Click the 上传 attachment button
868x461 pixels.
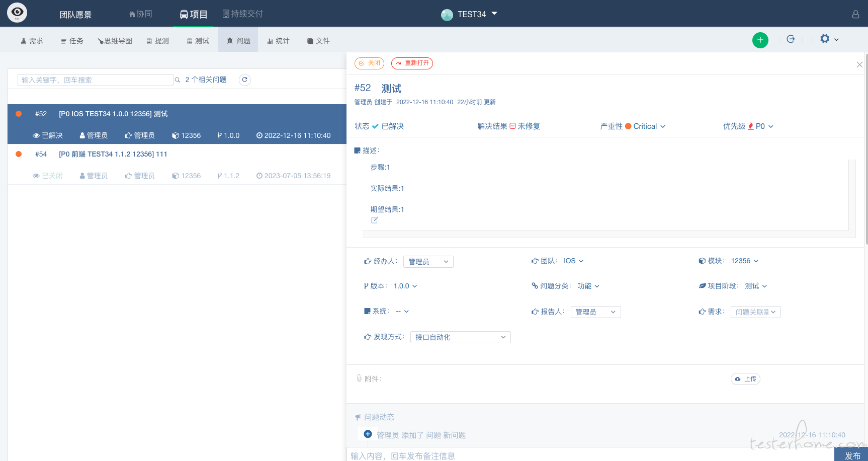(x=745, y=379)
